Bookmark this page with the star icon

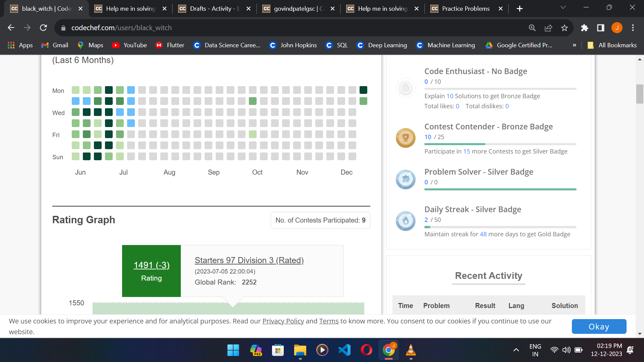tap(565, 28)
